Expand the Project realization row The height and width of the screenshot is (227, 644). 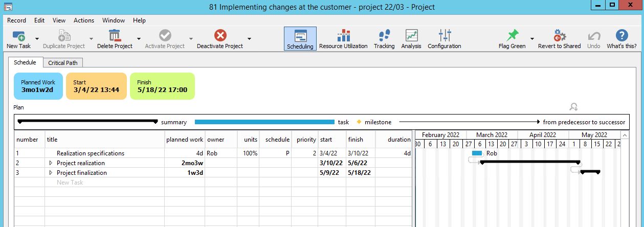(51, 163)
